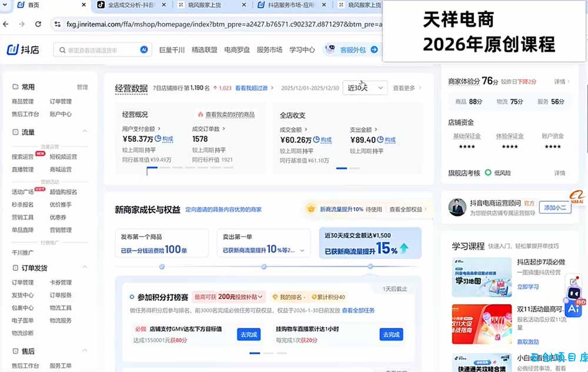Open the 看看我超过谁 link

click(254, 88)
